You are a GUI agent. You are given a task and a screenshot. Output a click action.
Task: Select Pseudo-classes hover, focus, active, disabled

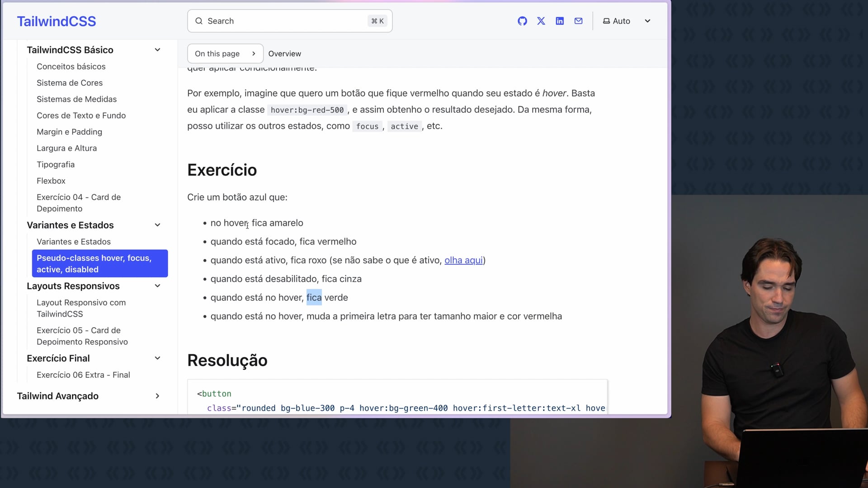click(x=100, y=263)
